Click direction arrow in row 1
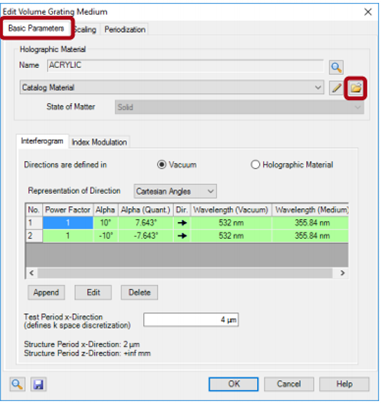Screen dimensions: 384x406 [x=182, y=223]
